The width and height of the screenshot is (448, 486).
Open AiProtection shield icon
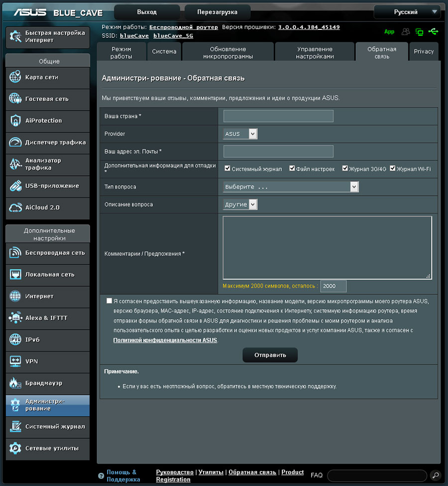[x=15, y=121]
